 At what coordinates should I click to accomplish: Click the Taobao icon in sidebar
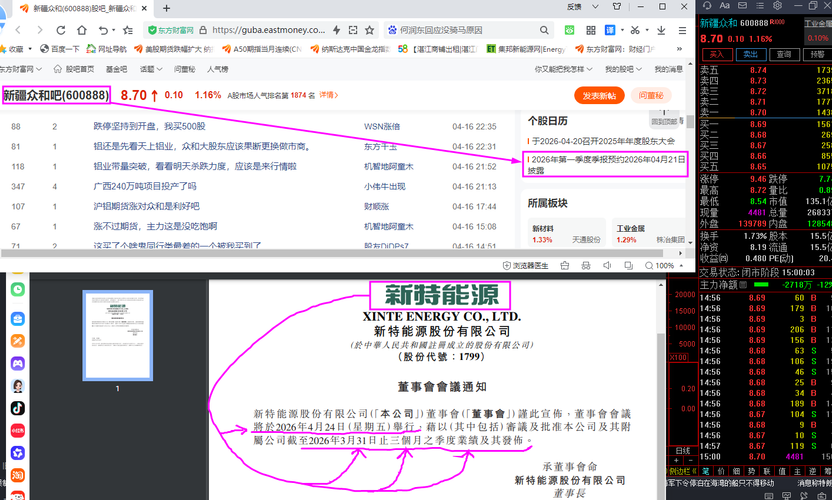[18, 475]
